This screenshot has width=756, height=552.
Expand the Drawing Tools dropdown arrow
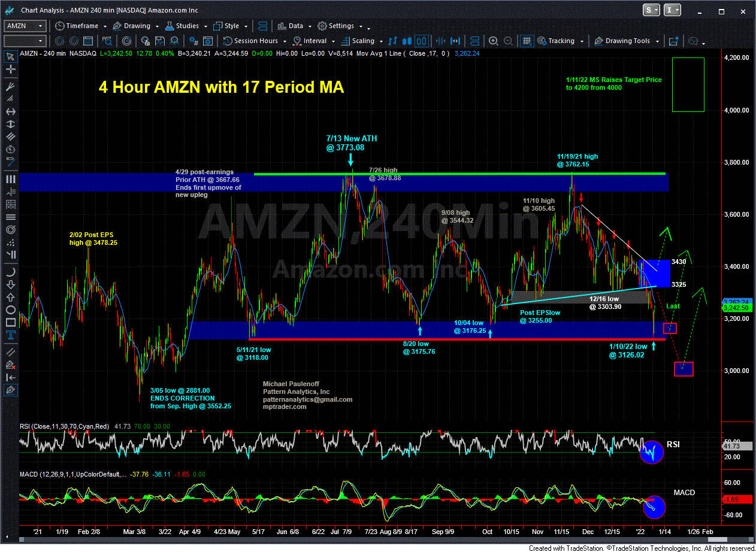click(657, 41)
